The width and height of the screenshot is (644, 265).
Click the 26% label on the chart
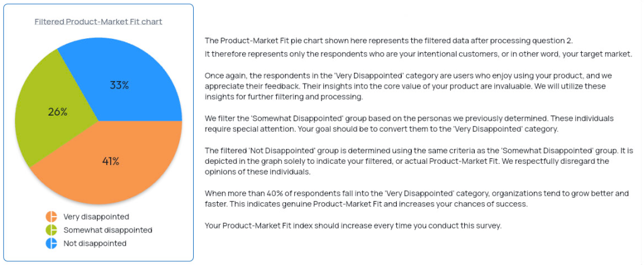click(x=57, y=112)
